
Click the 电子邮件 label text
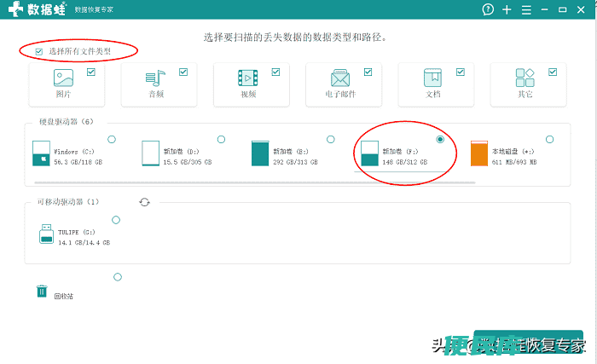pyautogui.click(x=340, y=94)
